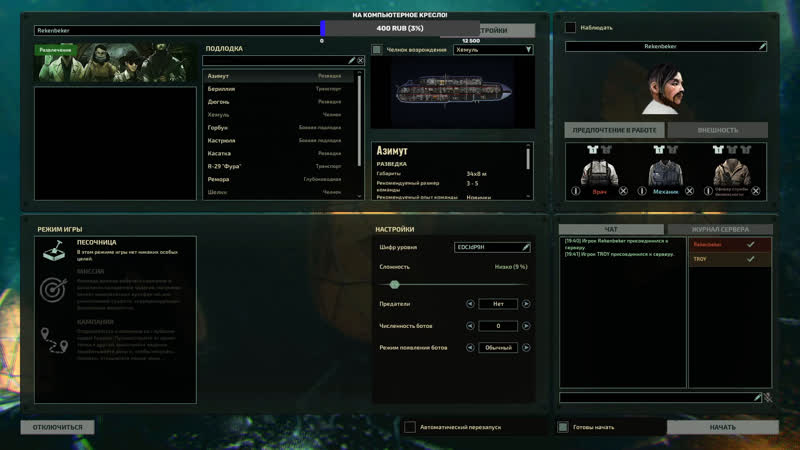Toggle the Челнок возрождения checkbox
800x450 pixels.
tap(377, 49)
